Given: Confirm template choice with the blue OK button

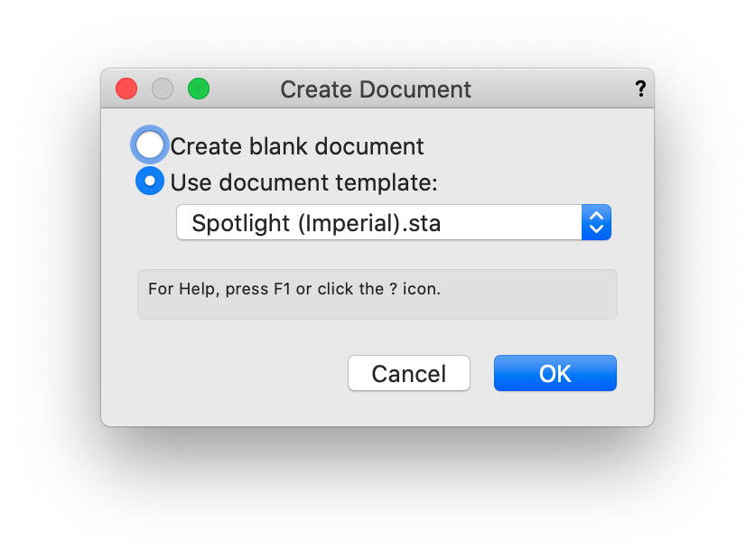Looking at the screenshot, I should tap(555, 373).
